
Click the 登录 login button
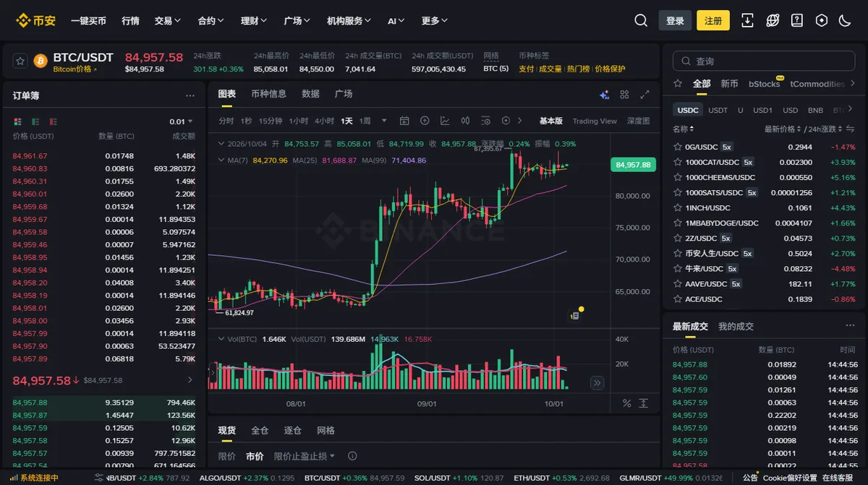point(675,20)
